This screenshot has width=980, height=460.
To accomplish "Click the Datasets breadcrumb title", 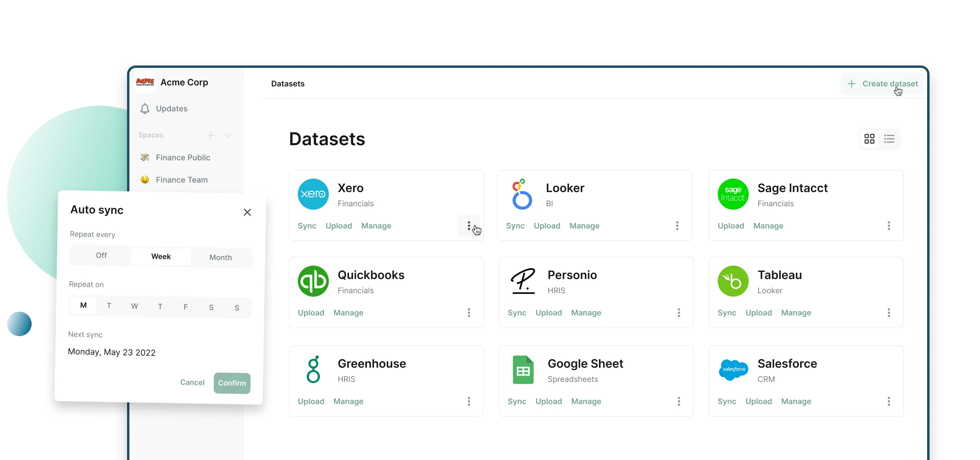I will click(x=288, y=84).
